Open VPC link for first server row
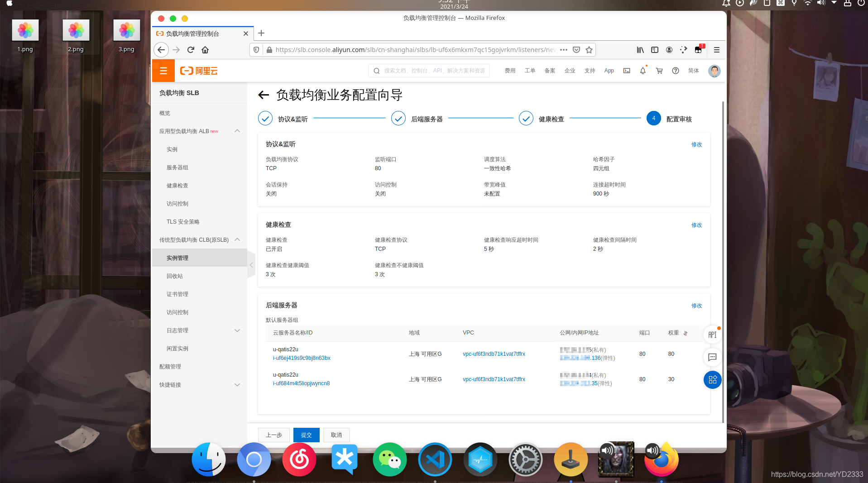 494,354
